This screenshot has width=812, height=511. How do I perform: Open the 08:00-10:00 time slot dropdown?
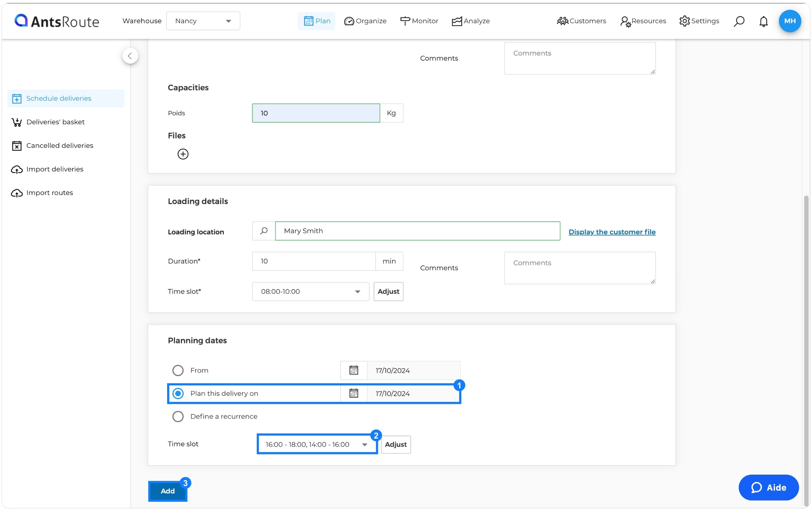pos(311,292)
